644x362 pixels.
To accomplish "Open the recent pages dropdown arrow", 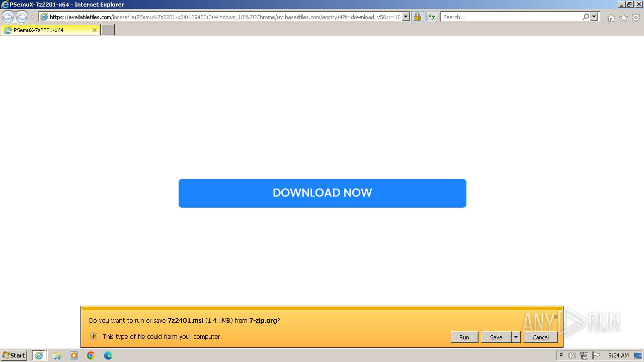I will tap(33, 17).
